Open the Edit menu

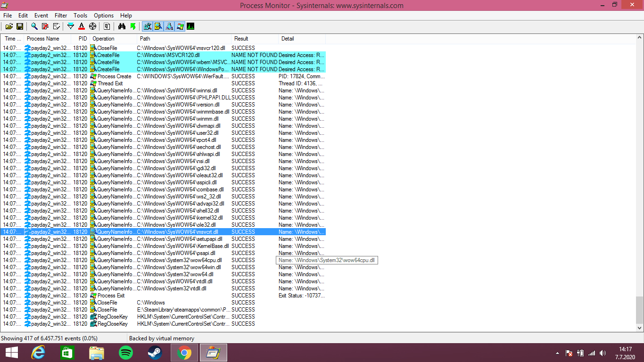[23, 16]
